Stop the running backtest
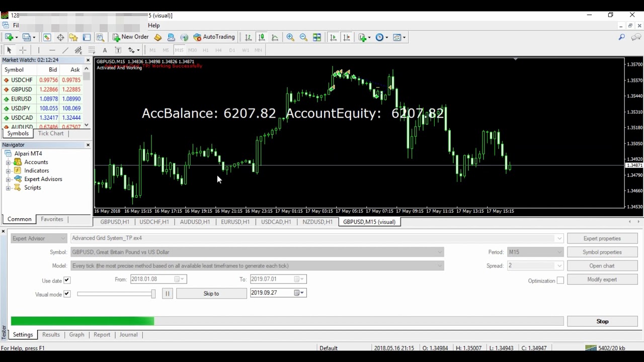This screenshot has width=644, height=362. click(602, 321)
